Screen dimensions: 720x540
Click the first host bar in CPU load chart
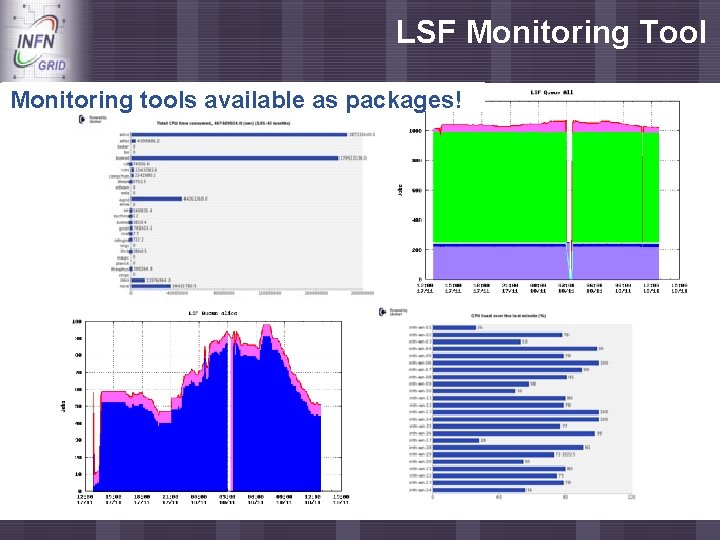454,327
